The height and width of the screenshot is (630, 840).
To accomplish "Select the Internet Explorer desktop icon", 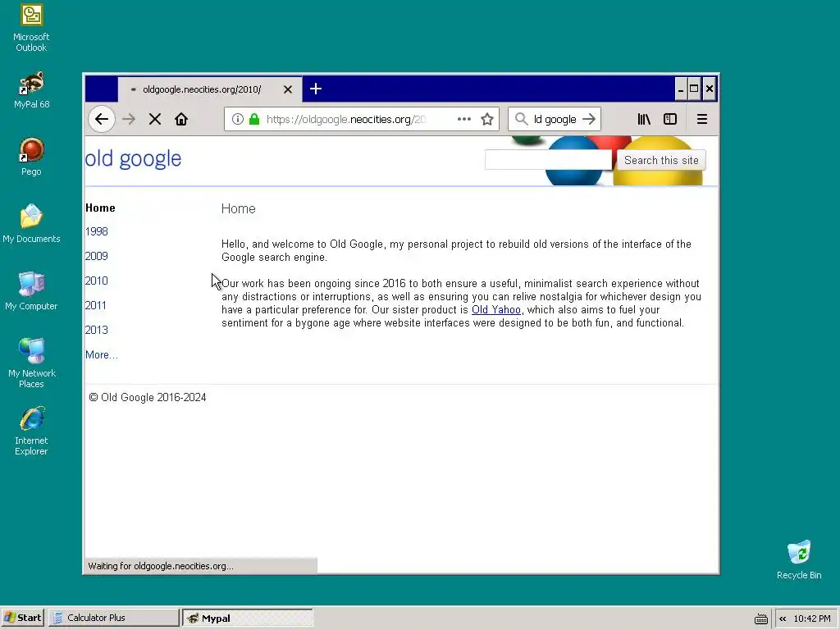I will coord(31,431).
